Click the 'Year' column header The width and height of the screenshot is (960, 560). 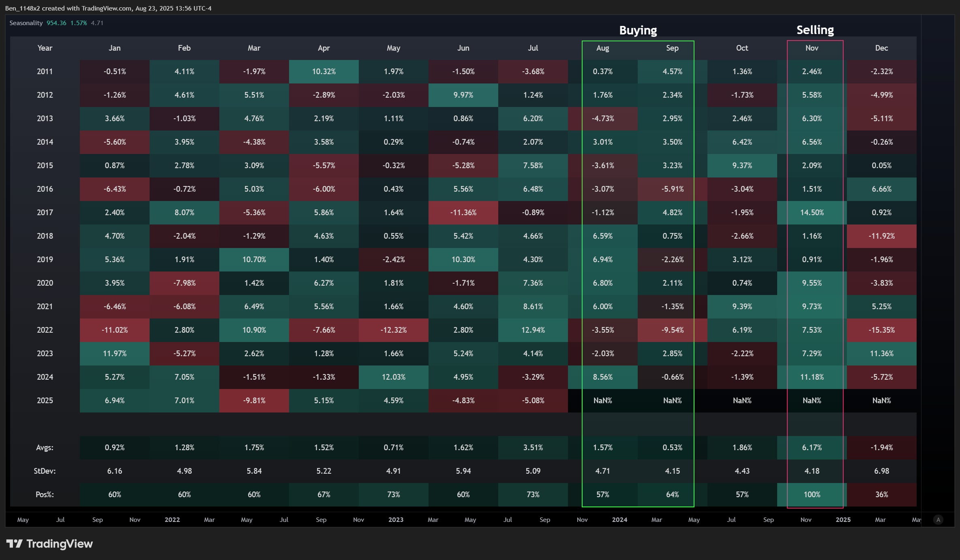[x=45, y=48]
